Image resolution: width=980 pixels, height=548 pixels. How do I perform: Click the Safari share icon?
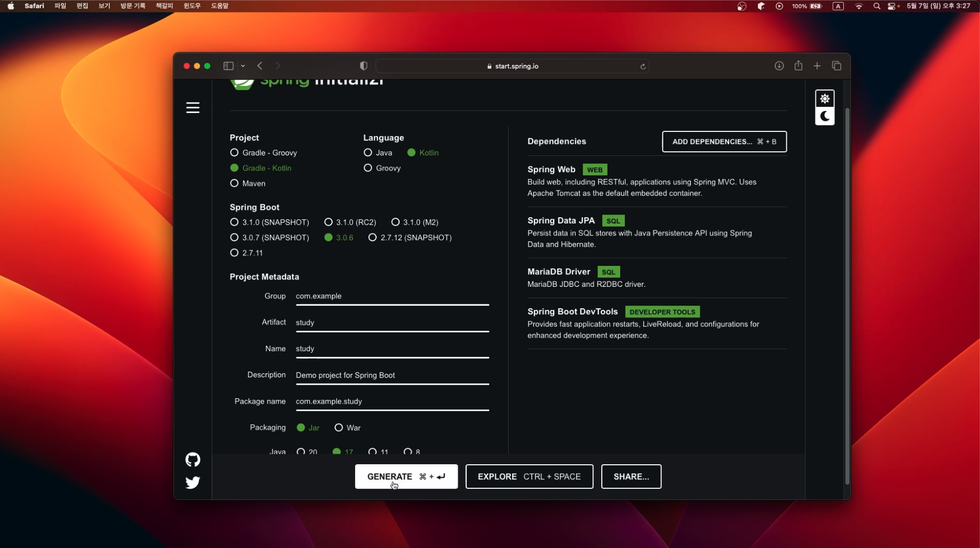click(798, 65)
